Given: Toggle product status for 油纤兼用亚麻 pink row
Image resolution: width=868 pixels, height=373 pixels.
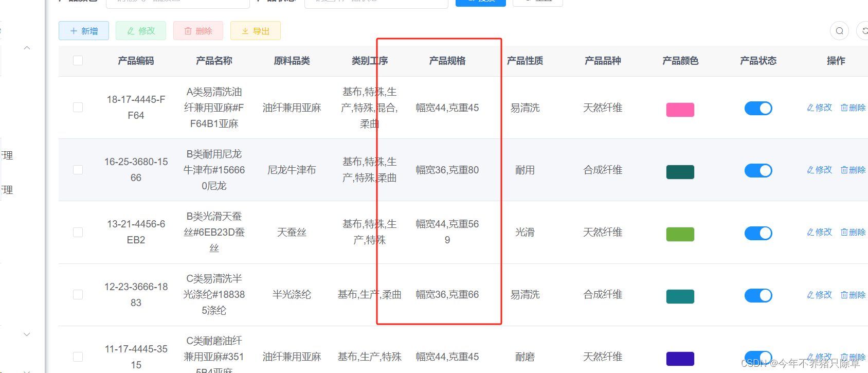Looking at the screenshot, I should click(x=758, y=108).
